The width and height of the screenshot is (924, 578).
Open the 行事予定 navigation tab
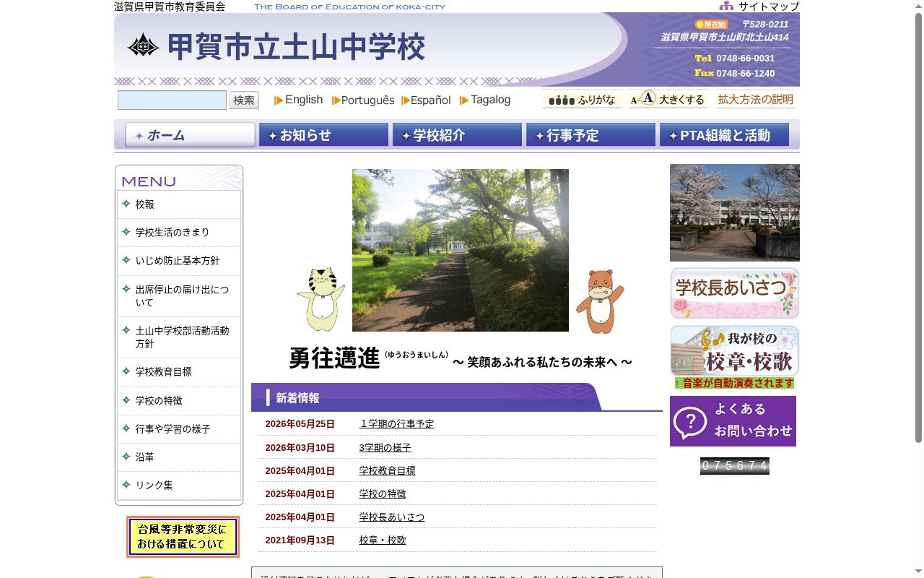[590, 135]
